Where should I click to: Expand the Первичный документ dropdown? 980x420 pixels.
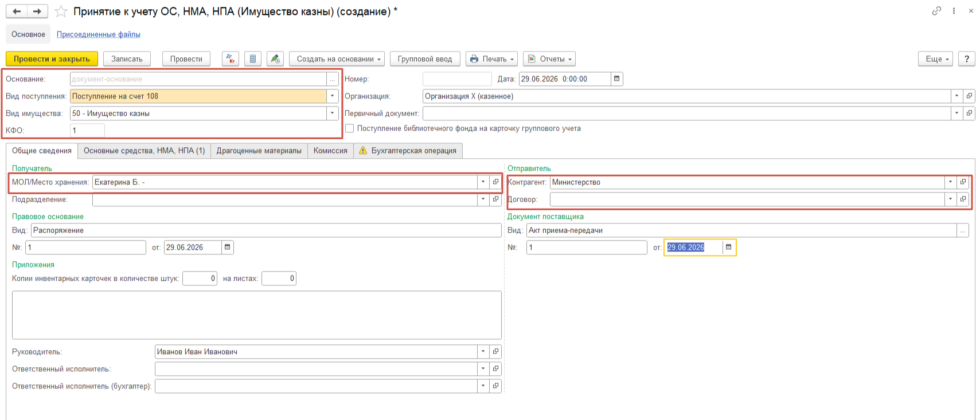[956, 113]
